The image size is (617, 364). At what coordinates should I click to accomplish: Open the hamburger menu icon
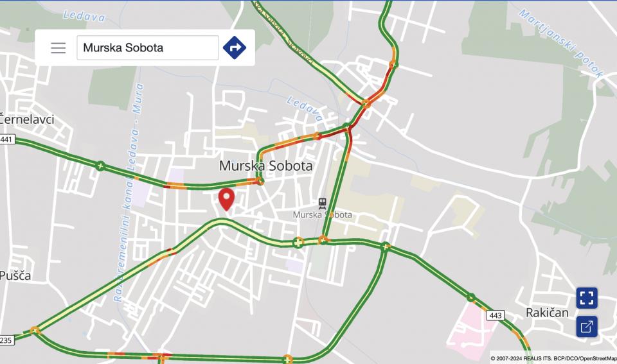(58, 48)
